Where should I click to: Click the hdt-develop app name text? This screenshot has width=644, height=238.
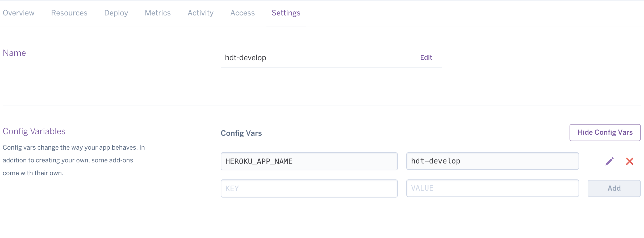(245, 58)
